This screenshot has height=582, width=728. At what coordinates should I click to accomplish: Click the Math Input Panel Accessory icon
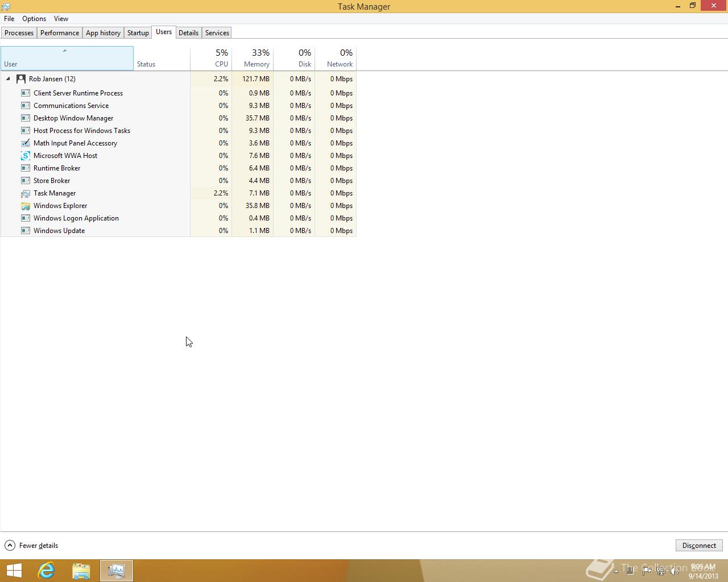point(26,143)
